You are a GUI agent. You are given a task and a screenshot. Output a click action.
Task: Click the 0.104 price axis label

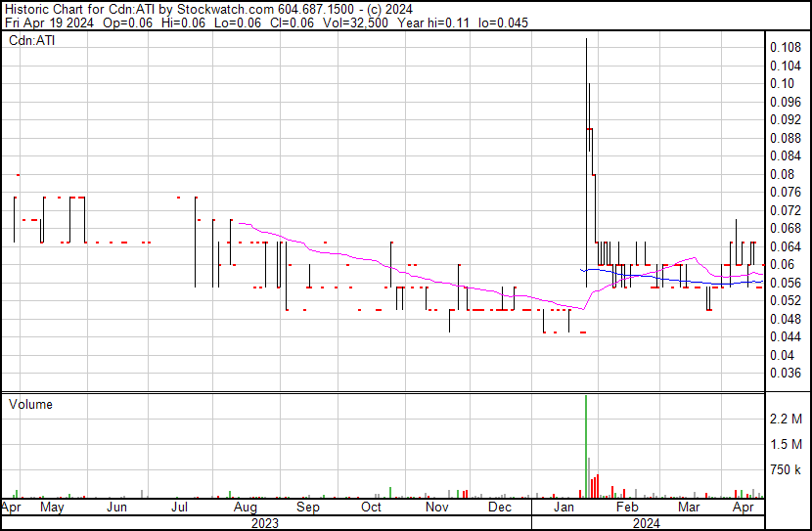(785, 66)
